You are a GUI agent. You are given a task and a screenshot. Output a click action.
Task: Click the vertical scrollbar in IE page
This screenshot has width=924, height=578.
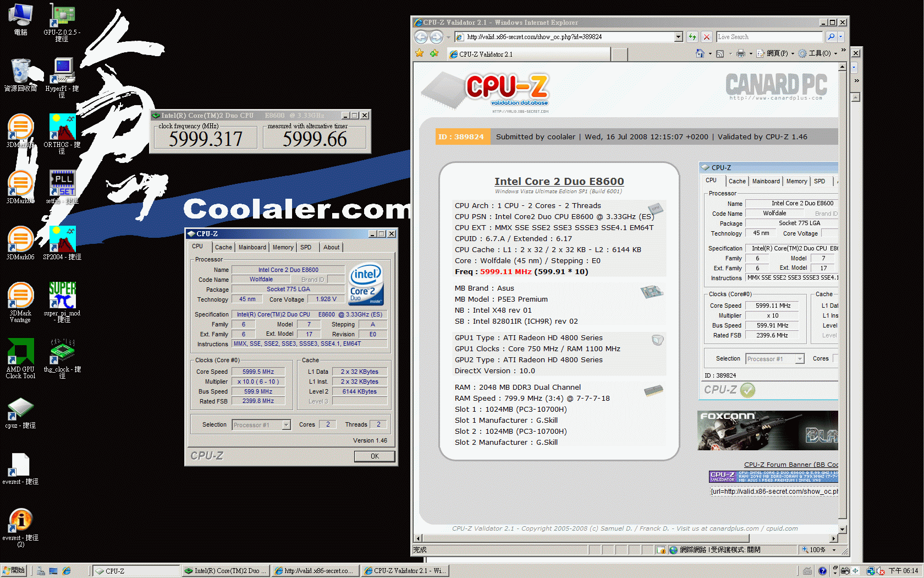(x=842, y=297)
